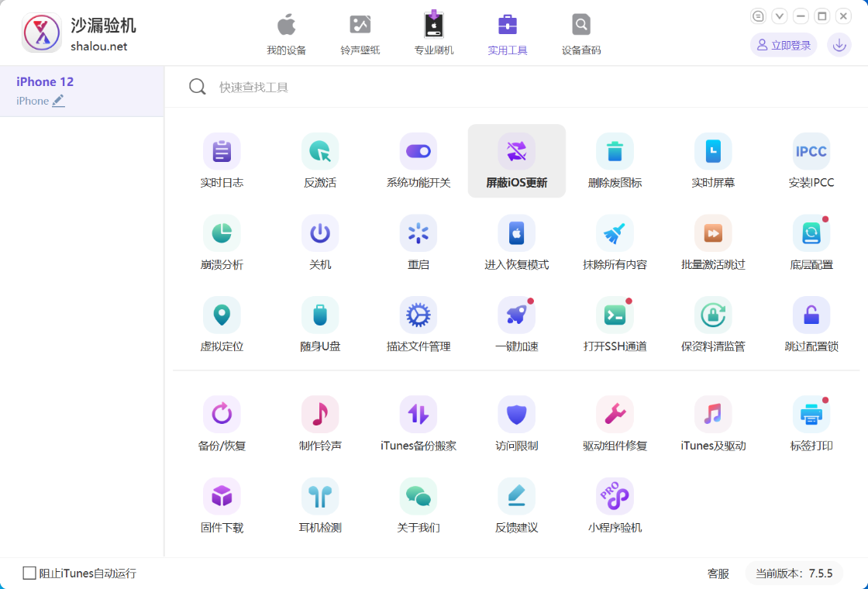The height and width of the screenshot is (589, 868).
Task: Launch the 虚拟定位 virtual location tool
Action: (x=222, y=315)
